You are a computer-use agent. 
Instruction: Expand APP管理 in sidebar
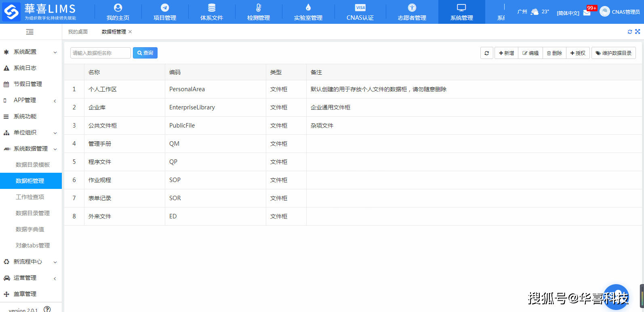click(x=31, y=100)
